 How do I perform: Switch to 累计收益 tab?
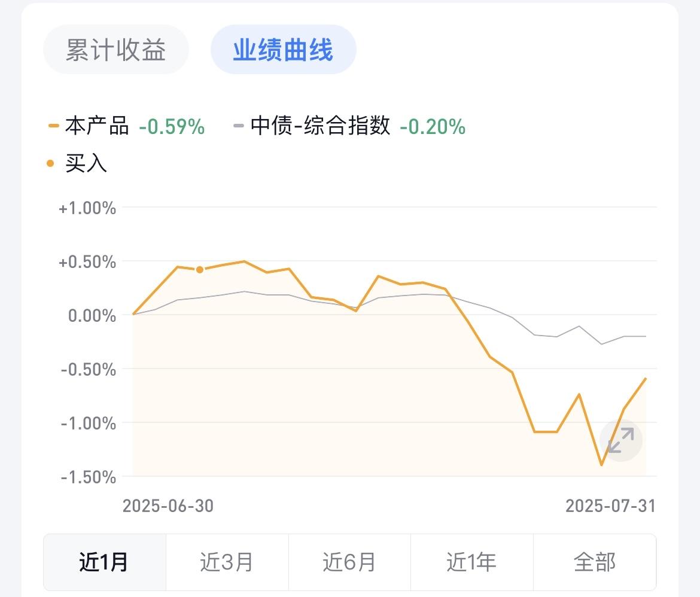(116, 49)
